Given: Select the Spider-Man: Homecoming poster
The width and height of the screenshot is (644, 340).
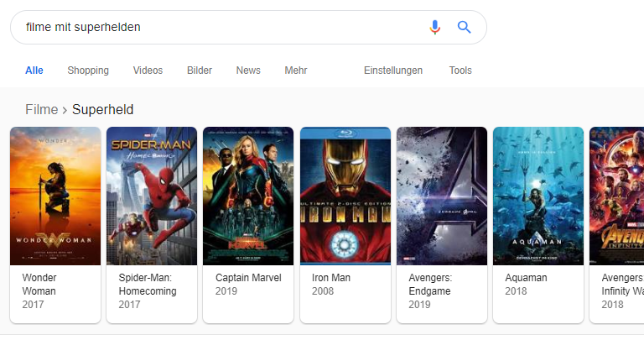Looking at the screenshot, I should 152,196.
